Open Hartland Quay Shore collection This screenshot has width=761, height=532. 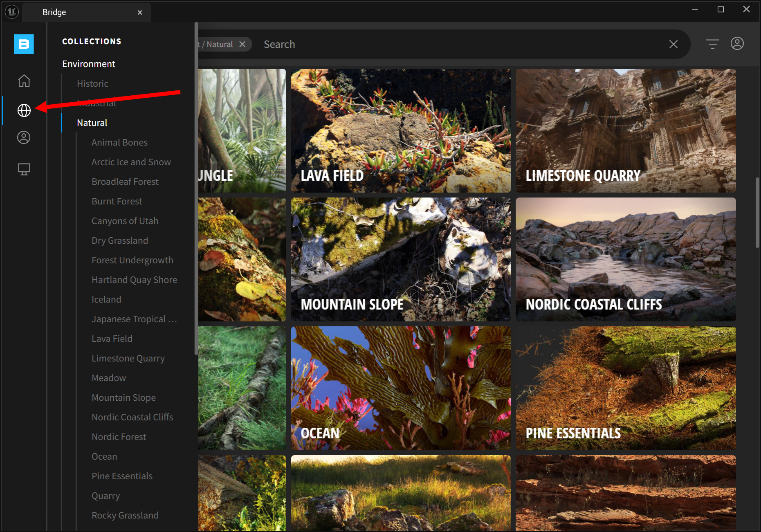[x=135, y=280]
